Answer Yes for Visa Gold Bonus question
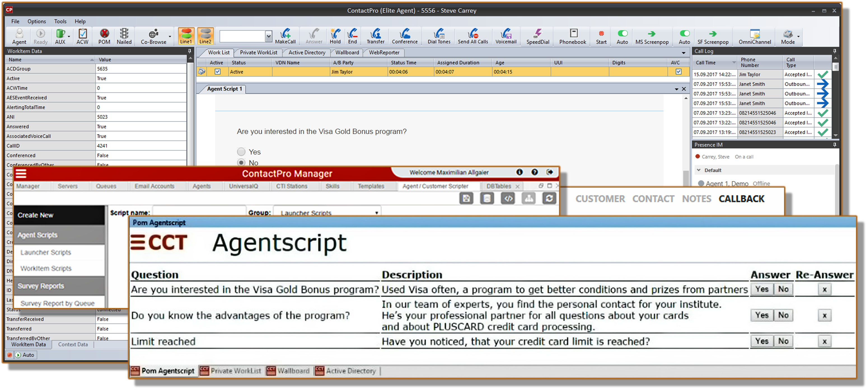 point(762,289)
